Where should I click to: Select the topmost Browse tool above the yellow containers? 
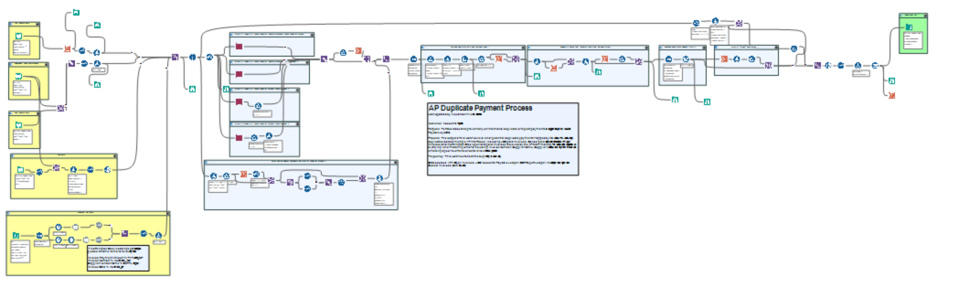tap(76, 12)
